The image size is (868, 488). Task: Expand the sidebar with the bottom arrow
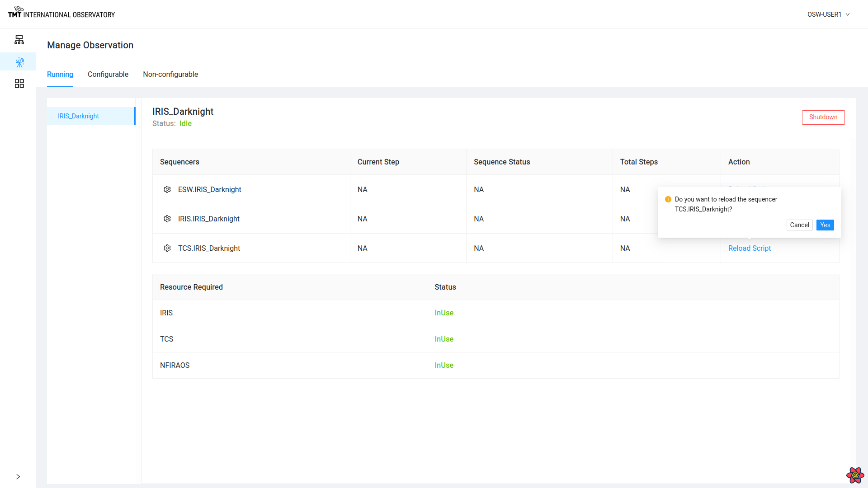[x=18, y=477]
